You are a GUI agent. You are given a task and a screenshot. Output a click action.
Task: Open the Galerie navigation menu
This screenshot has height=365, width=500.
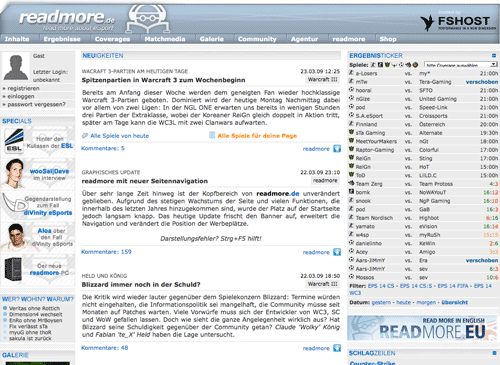pyautogui.click(x=212, y=39)
